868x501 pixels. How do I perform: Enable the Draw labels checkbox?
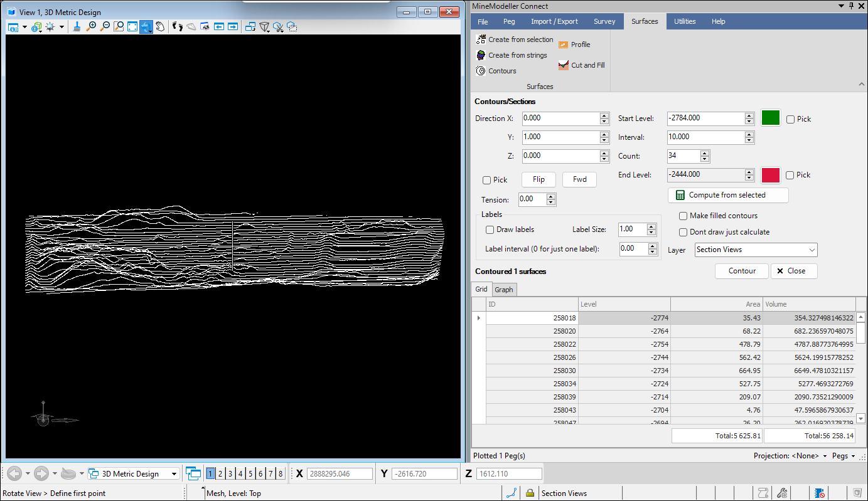point(490,229)
